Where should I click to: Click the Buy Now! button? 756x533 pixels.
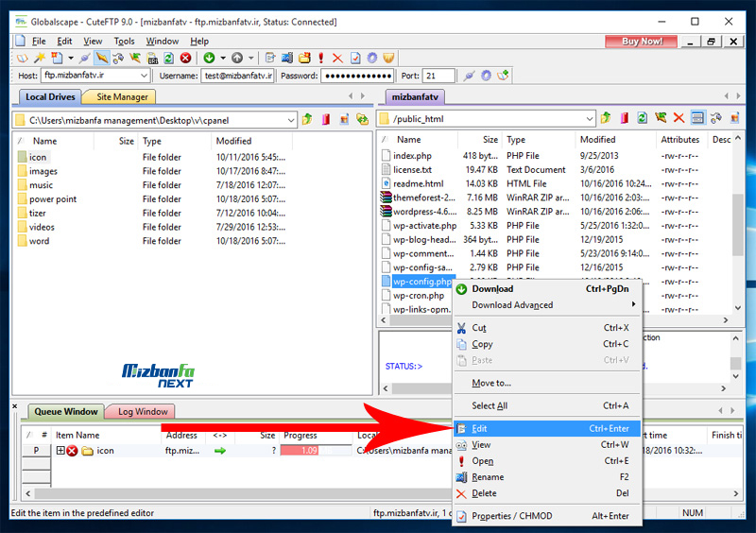(x=642, y=42)
